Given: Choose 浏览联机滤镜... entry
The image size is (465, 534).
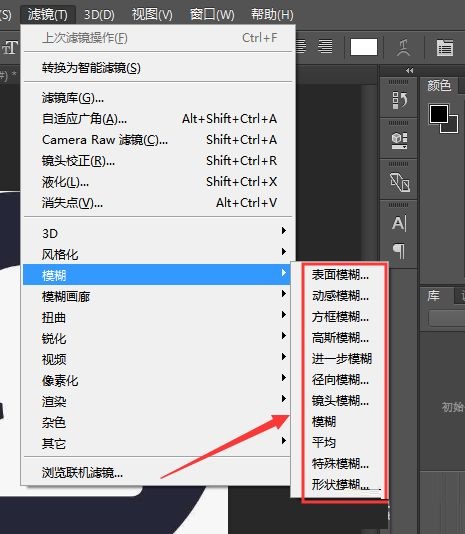Looking at the screenshot, I should (x=158, y=473).
